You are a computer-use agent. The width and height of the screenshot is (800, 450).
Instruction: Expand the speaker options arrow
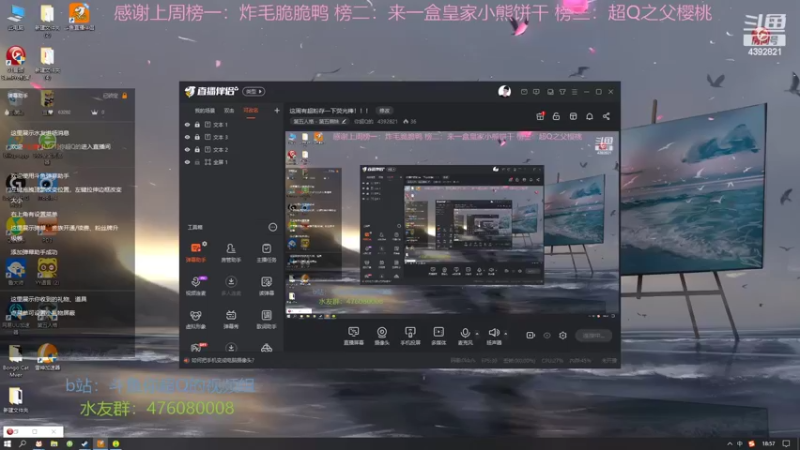tap(506, 334)
